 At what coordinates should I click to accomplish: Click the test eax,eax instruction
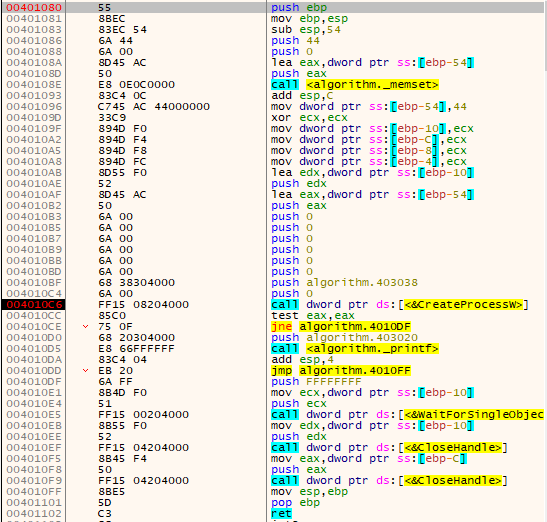click(x=313, y=316)
